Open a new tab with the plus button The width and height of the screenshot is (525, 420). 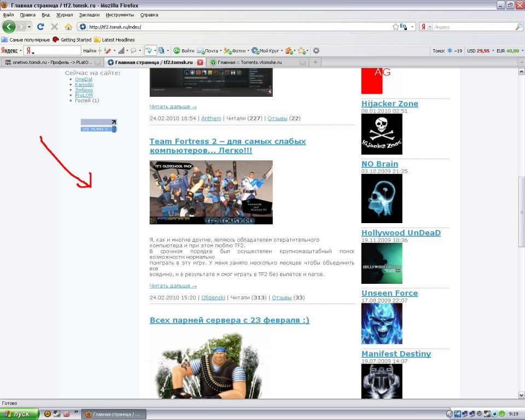point(315,62)
